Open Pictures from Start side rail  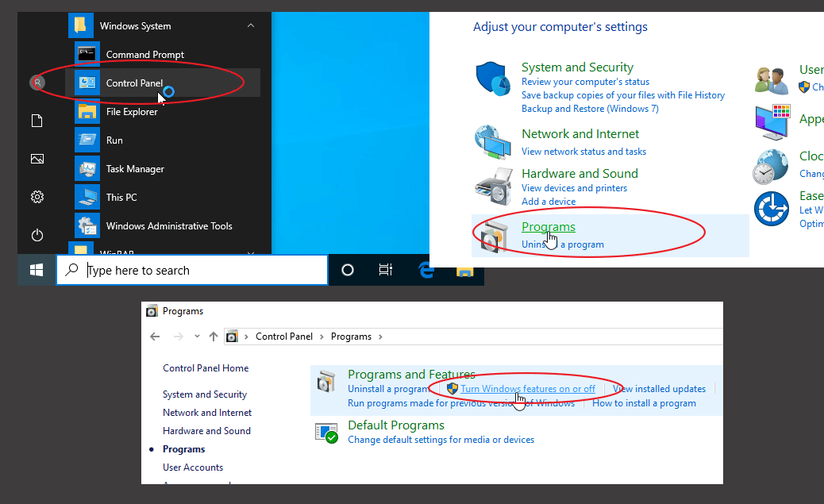37,159
